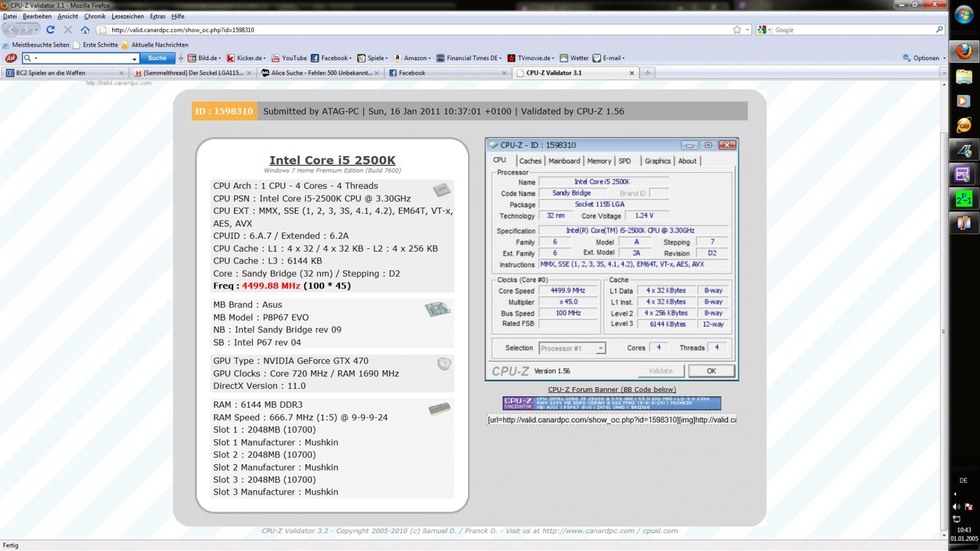Click the Intel Core i5 2500K heading link
This screenshot has width=980, height=551.
(332, 160)
